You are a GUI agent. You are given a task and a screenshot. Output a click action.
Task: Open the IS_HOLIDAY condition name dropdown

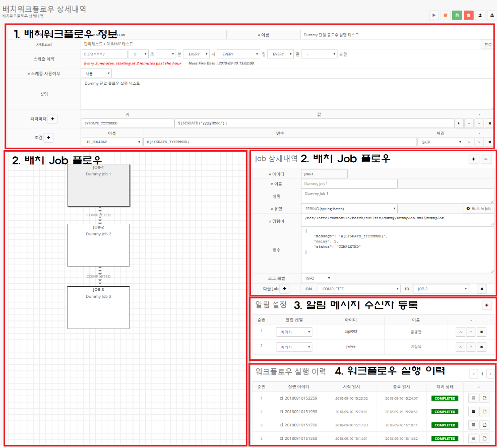point(111,142)
